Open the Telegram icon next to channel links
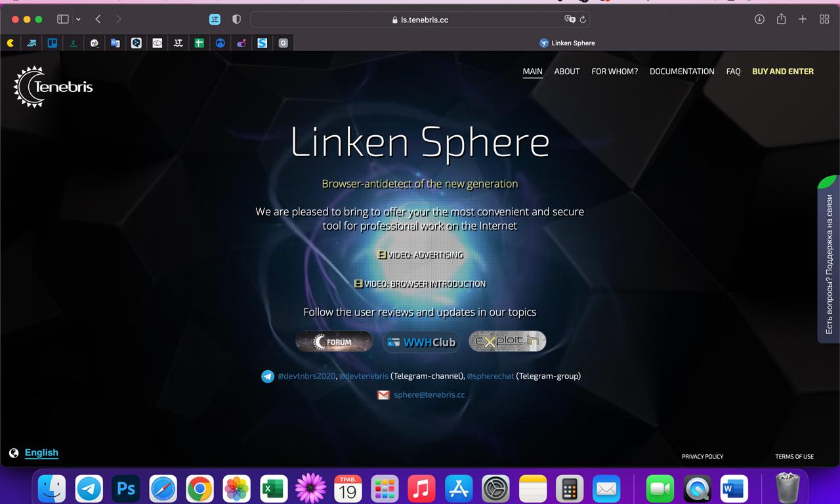 click(267, 376)
